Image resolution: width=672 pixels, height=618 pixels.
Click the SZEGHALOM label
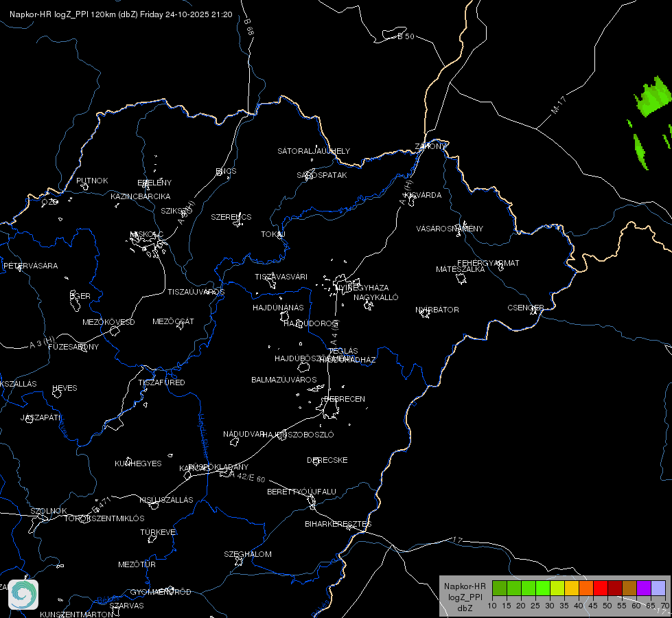pyautogui.click(x=248, y=554)
